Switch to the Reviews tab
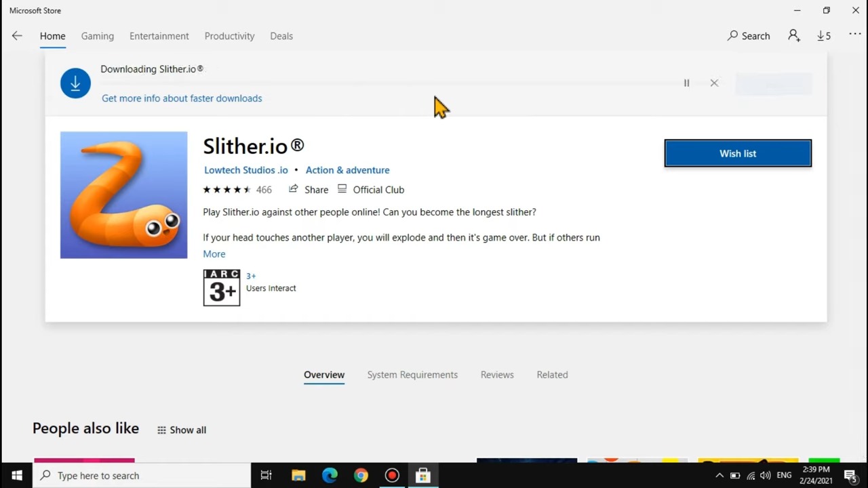Screen dimensions: 868x488 [497, 375]
